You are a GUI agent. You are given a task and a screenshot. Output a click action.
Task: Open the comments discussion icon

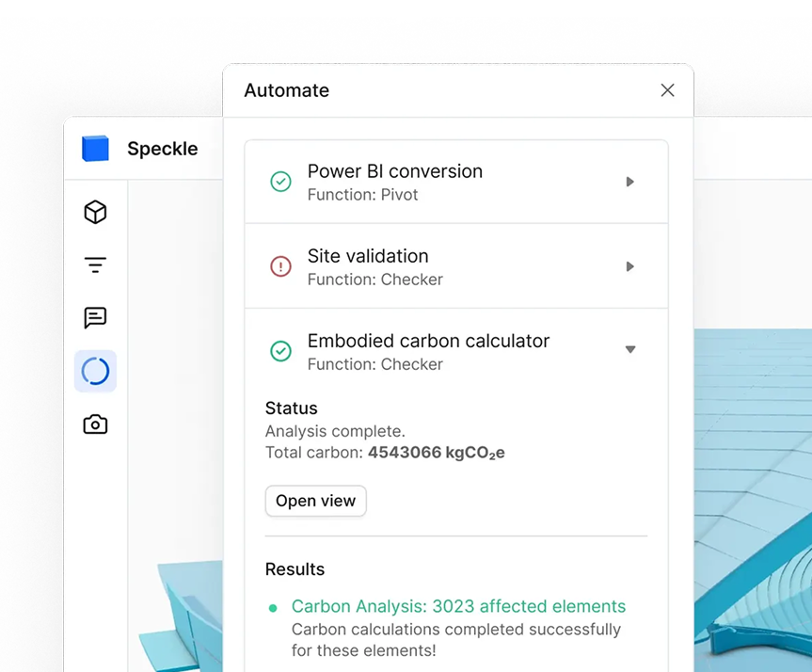(95, 318)
